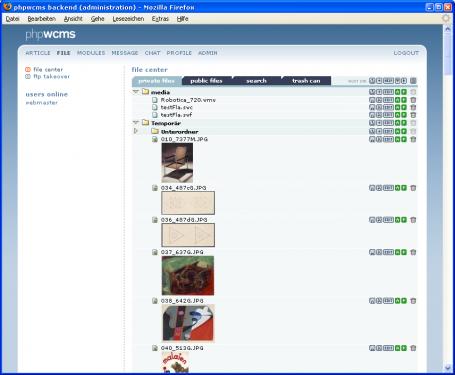This screenshot has height=375, width=455.
Task: Toggle active status of Temporär folder
Action: coord(397,123)
